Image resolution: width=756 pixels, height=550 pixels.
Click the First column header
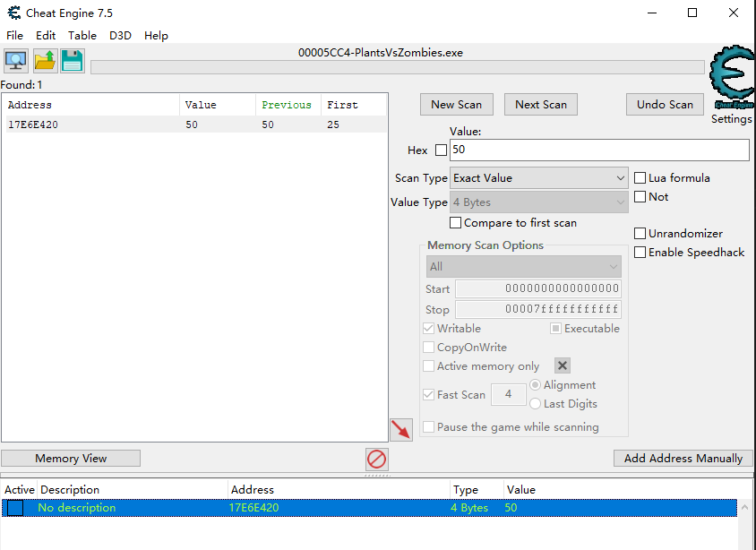pos(354,105)
